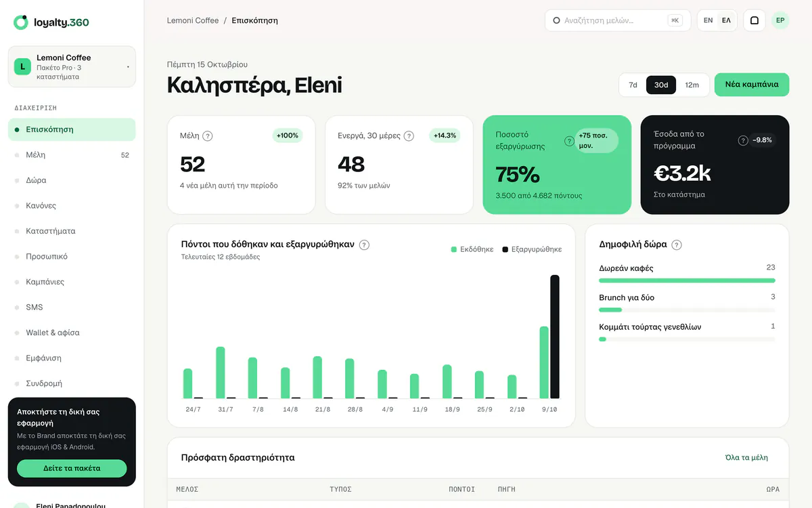Select the 30d time range
The height and width of the screenshot is (508, 812).
coord(661,85)
